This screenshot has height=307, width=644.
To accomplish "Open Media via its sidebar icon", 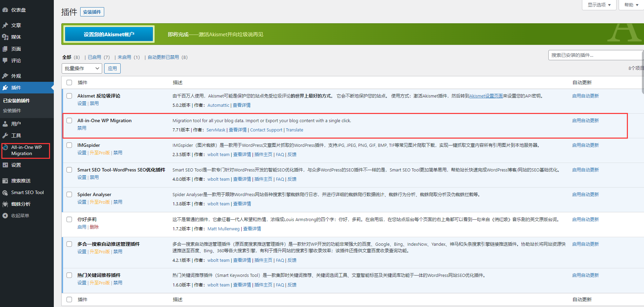I will click(5, 37).
